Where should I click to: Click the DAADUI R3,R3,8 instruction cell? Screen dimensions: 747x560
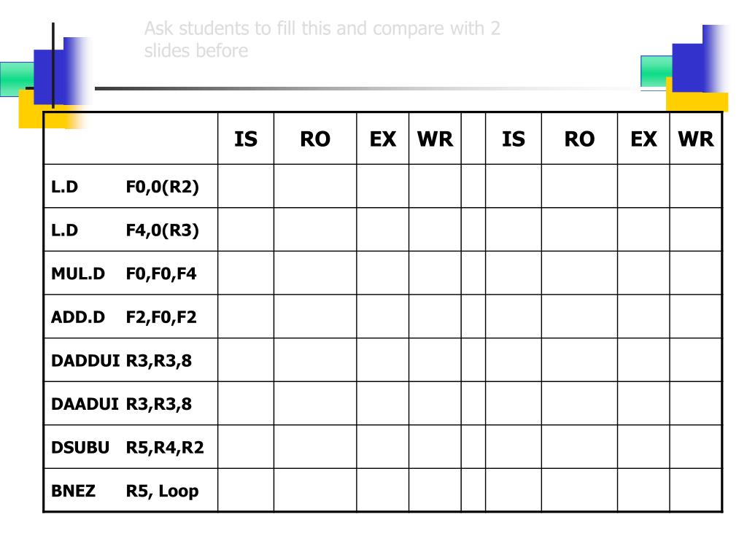[x=131, y=403]
